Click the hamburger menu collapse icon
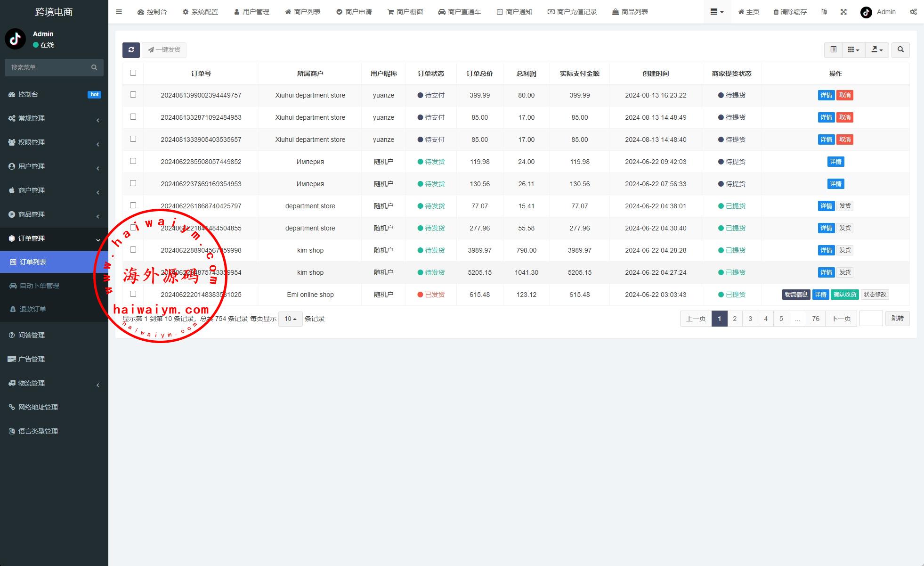 pyautogui.click(x=119, y=12)
